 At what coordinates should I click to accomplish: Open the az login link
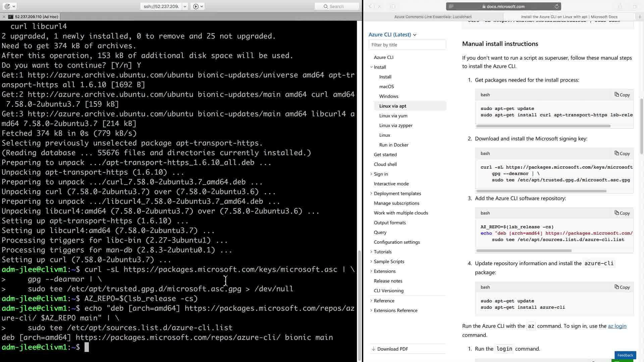(x=617, y=326)
